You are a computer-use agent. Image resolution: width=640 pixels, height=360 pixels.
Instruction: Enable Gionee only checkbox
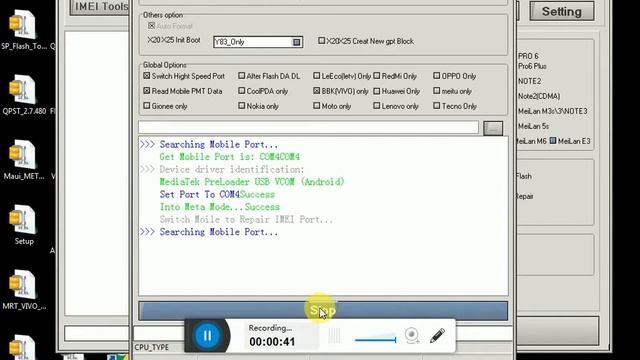click(x=147, y=106)
